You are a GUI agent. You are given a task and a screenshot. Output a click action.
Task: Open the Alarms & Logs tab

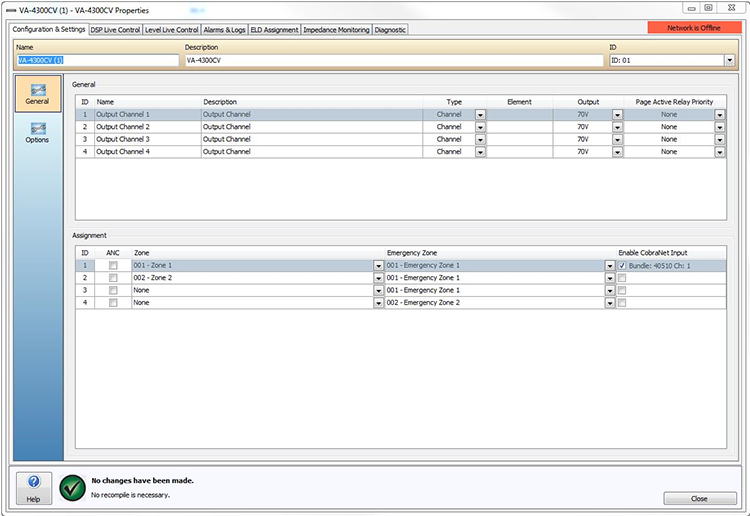click(x=224, y=30)
